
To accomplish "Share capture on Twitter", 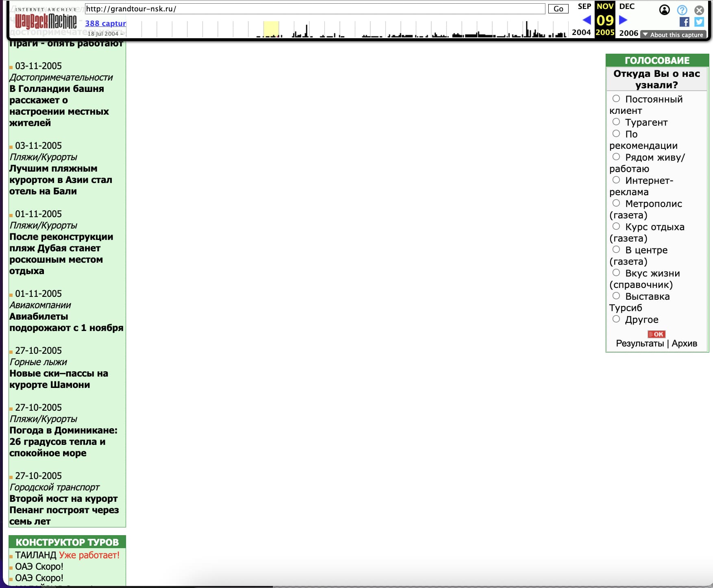I will pyautogui.click(x=699, y=22).
